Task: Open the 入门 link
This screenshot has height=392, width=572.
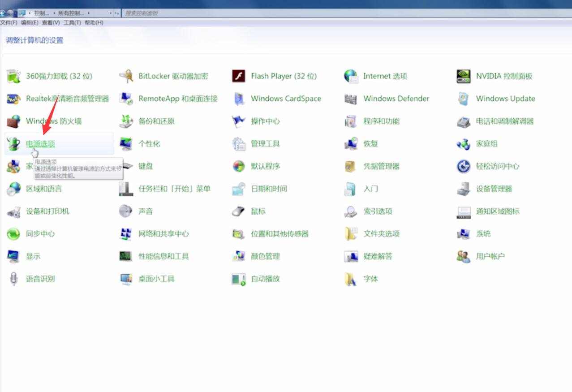Action: tap(370, 189)
